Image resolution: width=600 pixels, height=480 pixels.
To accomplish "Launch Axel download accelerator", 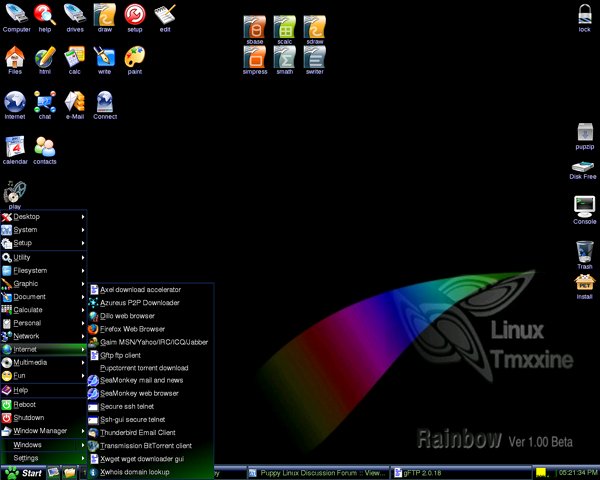I will [151, 290].
